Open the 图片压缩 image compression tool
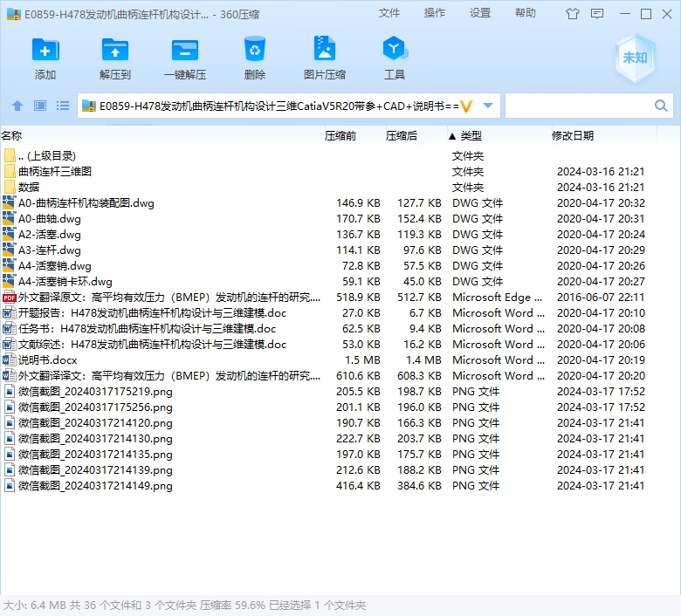 [x=325, y=48]
